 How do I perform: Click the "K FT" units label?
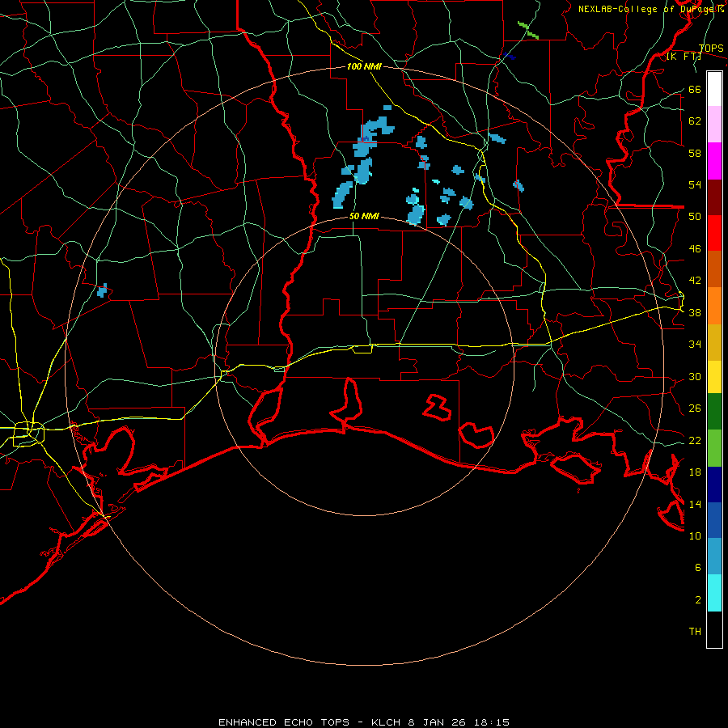click(x=684, y=56)
